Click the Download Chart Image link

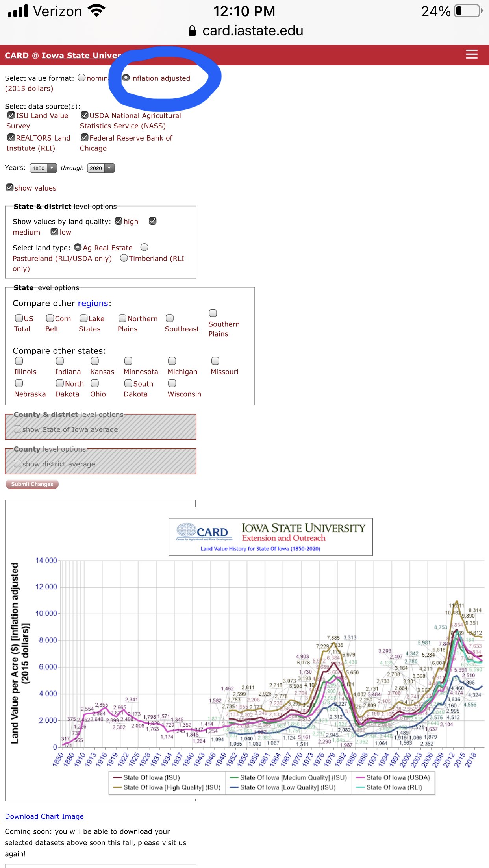[x=44, y=816]
